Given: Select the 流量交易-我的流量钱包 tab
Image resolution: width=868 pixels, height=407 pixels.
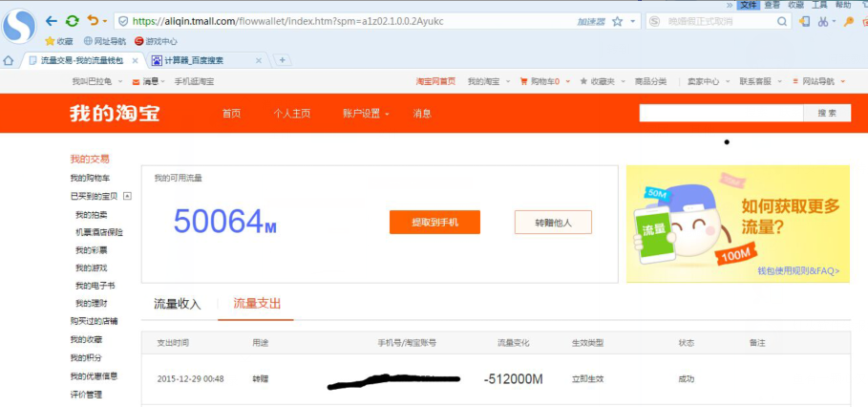Looking at the screenshot, I should [x=81, y=60].
